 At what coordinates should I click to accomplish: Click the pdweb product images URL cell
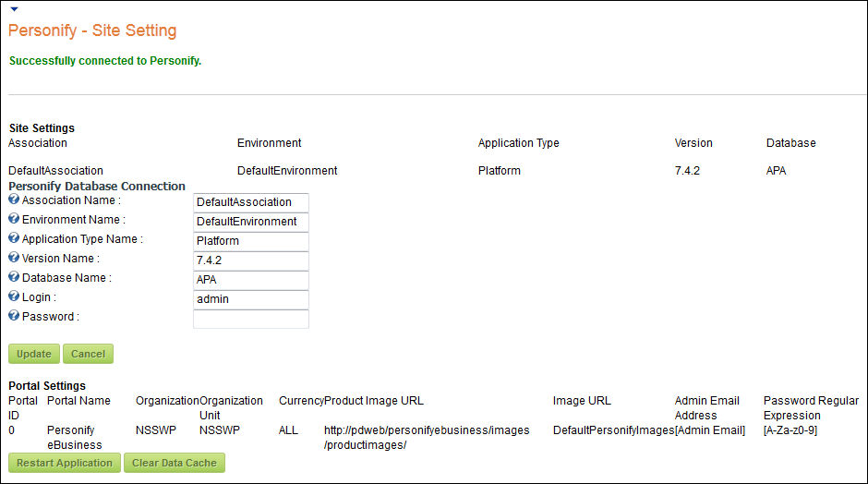(427, 438)
